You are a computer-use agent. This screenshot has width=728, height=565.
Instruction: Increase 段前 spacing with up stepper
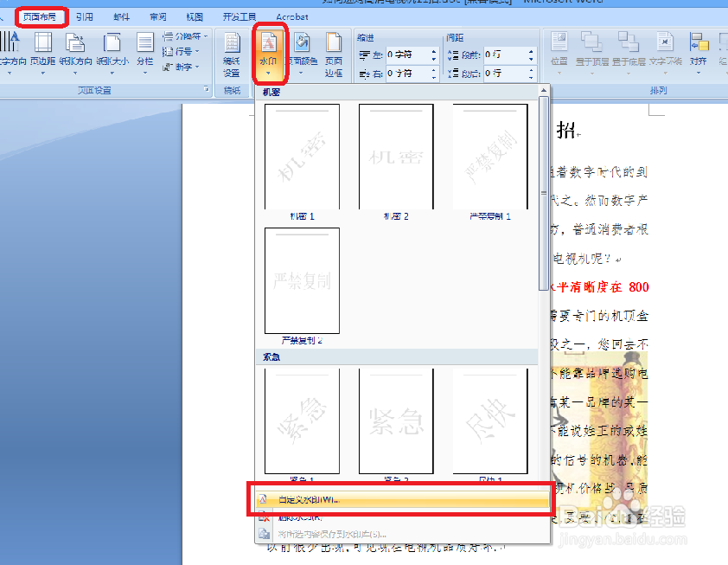pyautogui.click(x=531, y=52)
